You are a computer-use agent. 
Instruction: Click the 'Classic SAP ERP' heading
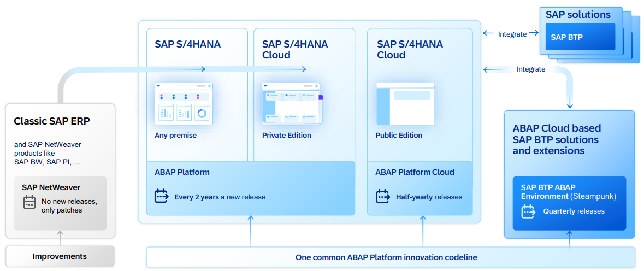click(x=51, y=121)
